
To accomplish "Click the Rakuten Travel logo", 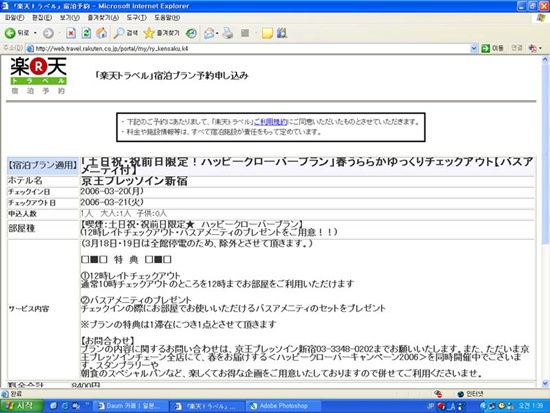I will 38,75.
